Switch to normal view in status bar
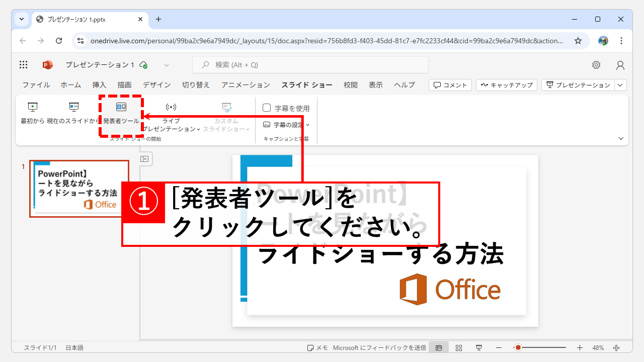644x362 pixels. (439, 348)
